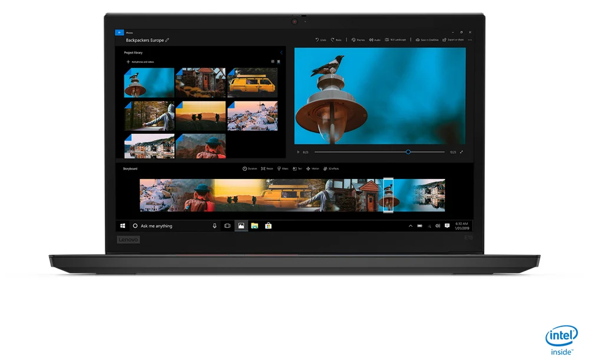Screen dimensions: 589x364
Task: Play the video preview
Action: (298, 152)
